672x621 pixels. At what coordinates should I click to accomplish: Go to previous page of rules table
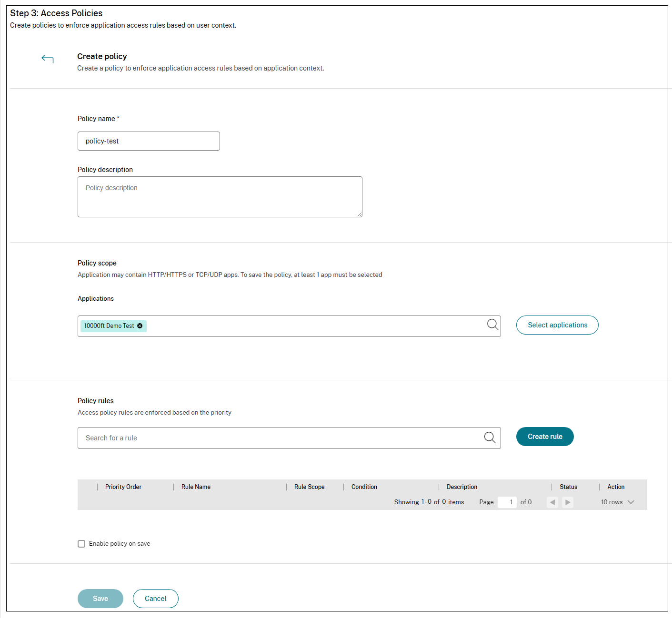(552, 502)
